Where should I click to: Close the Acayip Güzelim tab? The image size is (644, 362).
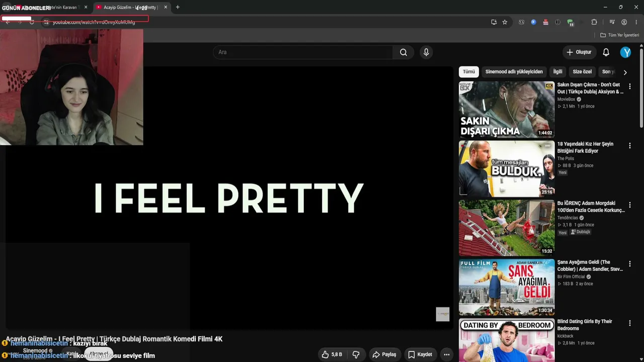click(166, 7)
